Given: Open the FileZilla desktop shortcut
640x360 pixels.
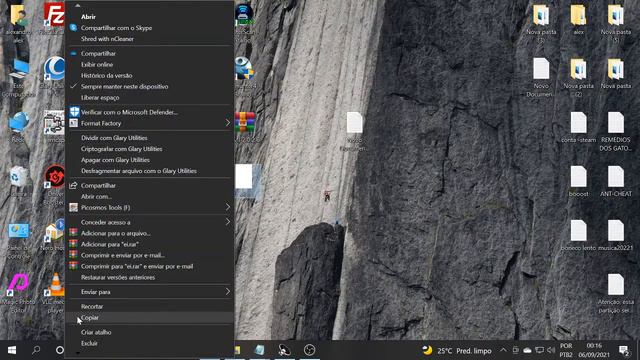Looking at the screenshot, I should pos(54,18).
